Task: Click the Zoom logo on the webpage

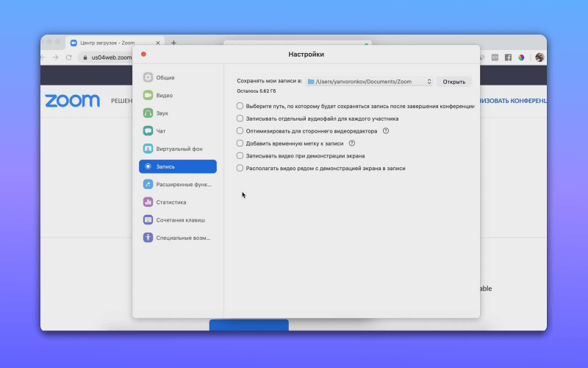Action: [72, 101]
